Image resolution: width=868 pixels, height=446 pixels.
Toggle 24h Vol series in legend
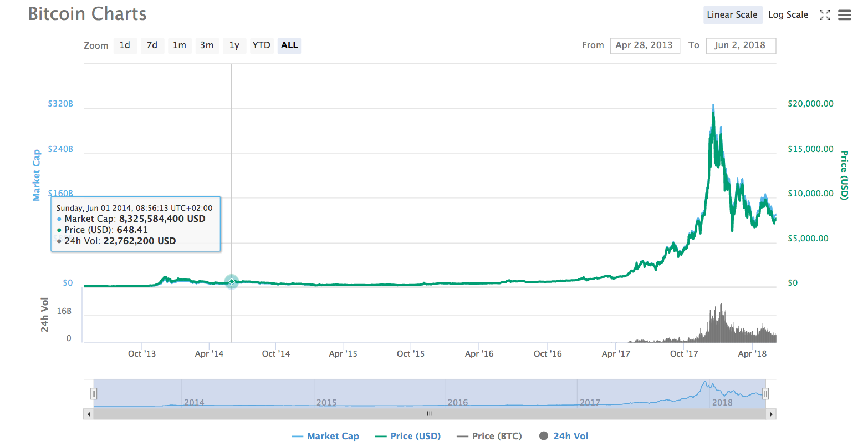tap(563, 436)
